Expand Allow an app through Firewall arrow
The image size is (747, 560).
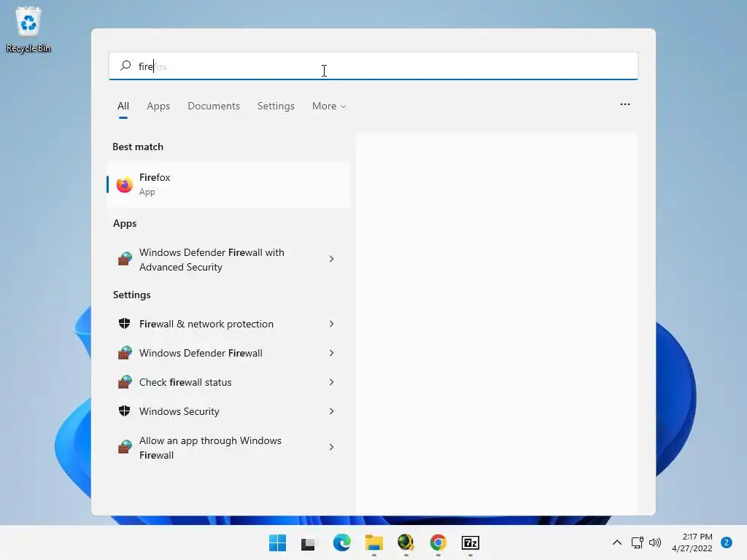[332, 447]
